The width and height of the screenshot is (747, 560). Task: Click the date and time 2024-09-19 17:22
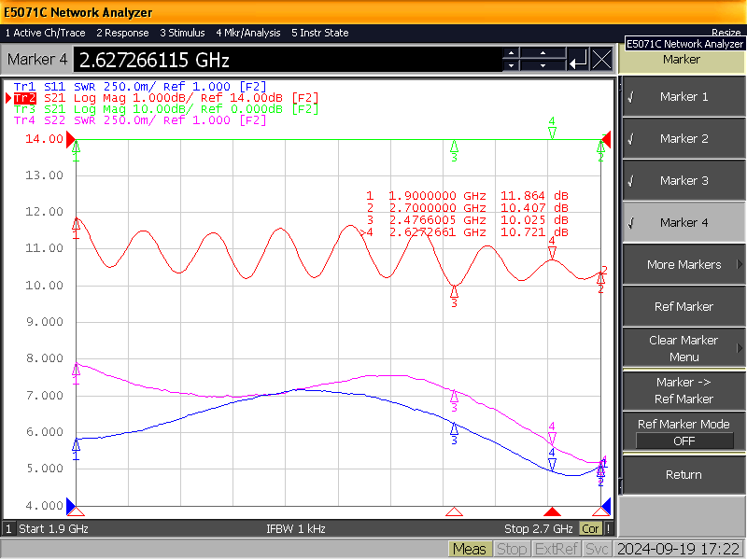coord(679,550)
